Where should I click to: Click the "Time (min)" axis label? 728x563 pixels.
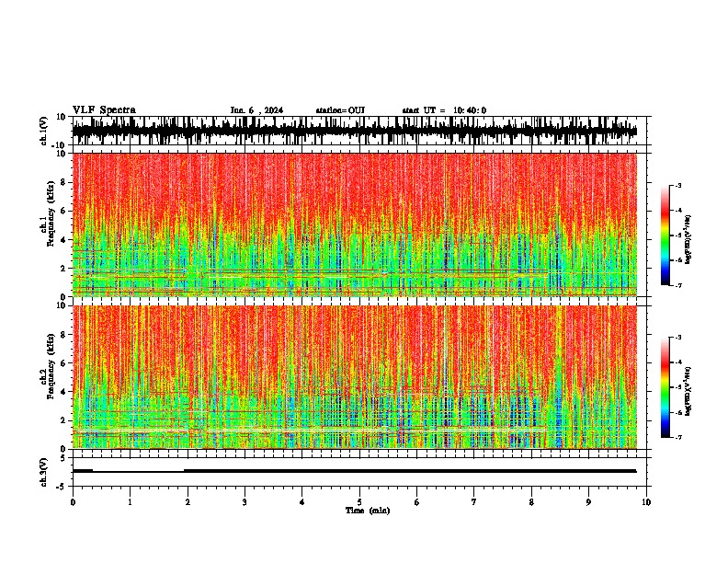coord(368,511)
